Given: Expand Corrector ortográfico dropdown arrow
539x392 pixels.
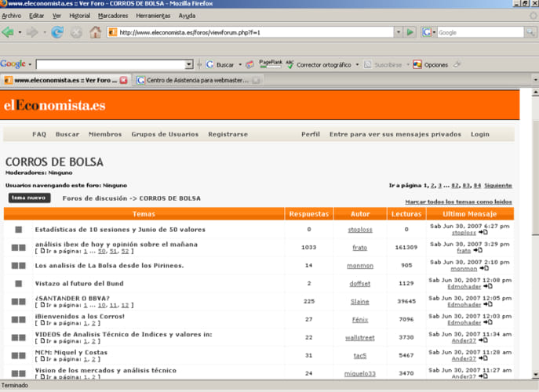Looking at the screenshot, I should click(x=357, y=64).
